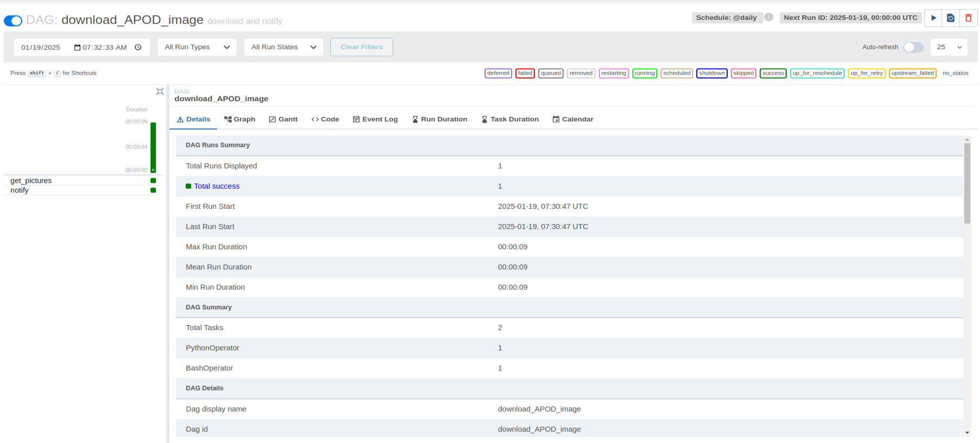980x443 pixels.
Task: Open the All Run States dropdown
Action: (x=284, y=47)
